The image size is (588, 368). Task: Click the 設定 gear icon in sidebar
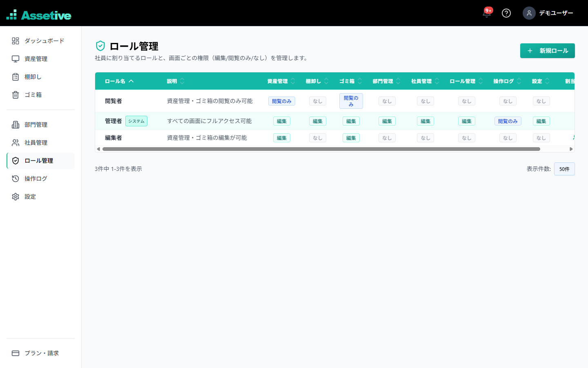point(16,197)
